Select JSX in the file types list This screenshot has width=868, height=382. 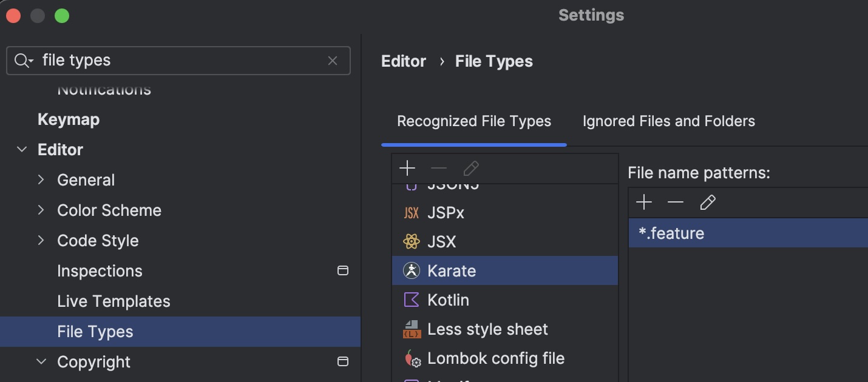tap(505, 242)
